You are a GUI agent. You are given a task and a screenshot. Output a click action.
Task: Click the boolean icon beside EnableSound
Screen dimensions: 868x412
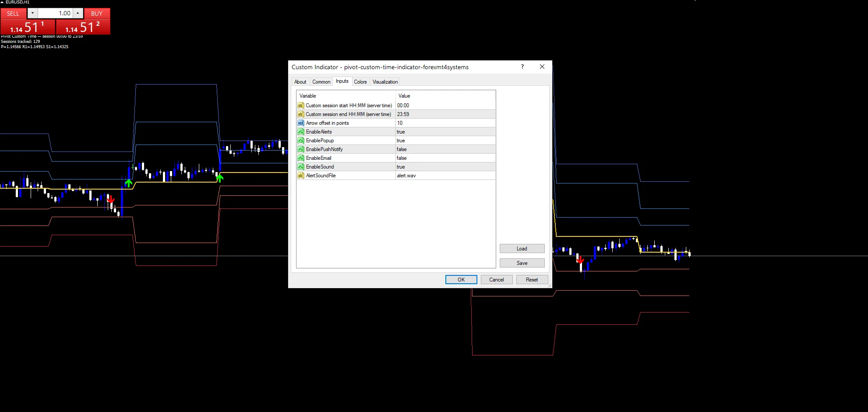(x=300, y=167)
